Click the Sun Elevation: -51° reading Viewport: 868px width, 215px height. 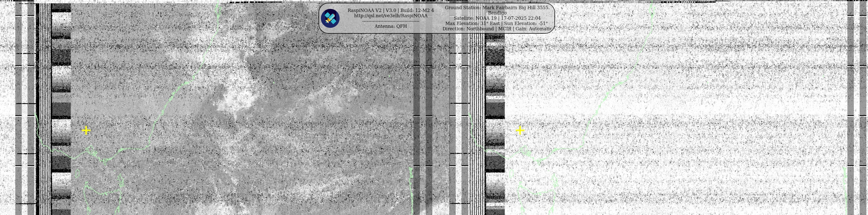click(526, 24)
